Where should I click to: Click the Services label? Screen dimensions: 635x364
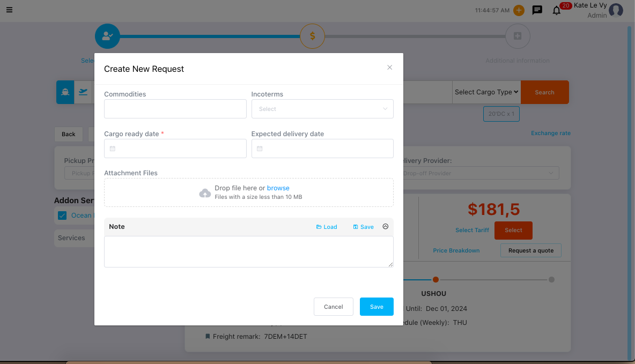pyautogui.click(x=71, y=238)
